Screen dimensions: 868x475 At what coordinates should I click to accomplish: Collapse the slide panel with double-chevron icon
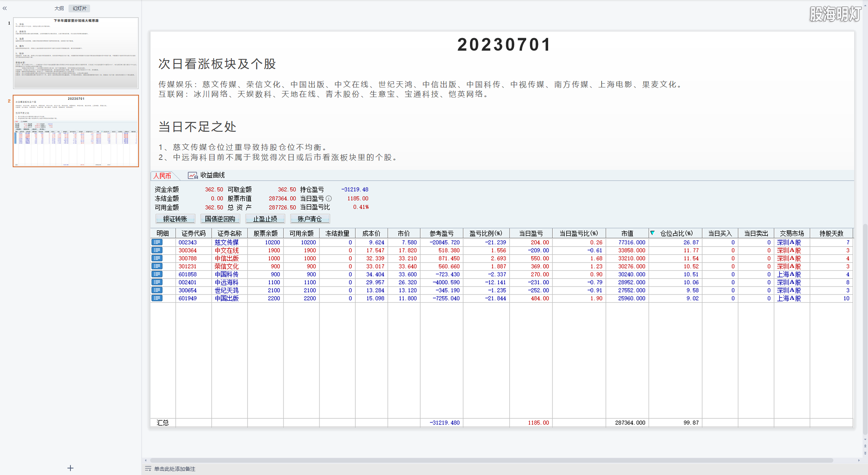[5, 8]
